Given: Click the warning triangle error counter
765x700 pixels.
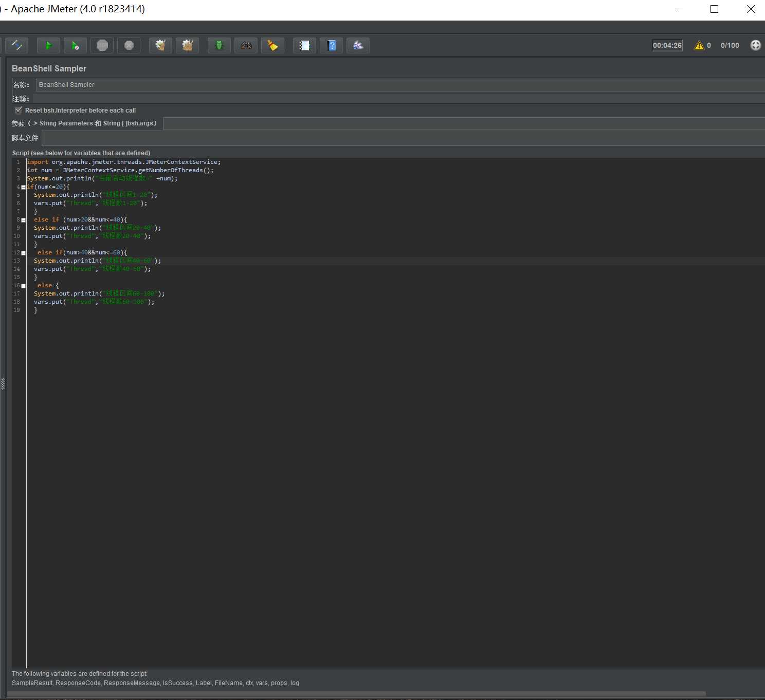Looking at the screenshot, I should point(699,45).
